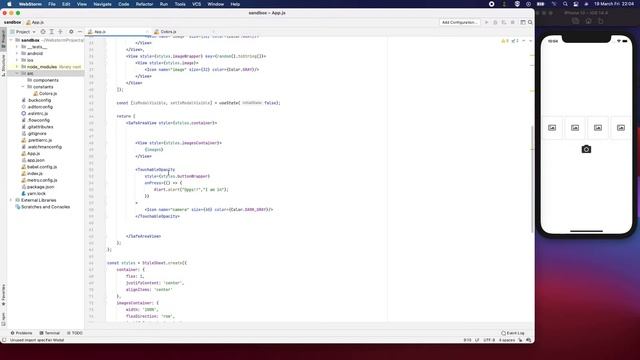Image resolution: width=640 pixels, height=360 pixels.
Task: Select index.js in project tree
Action: tap(32, 173)
